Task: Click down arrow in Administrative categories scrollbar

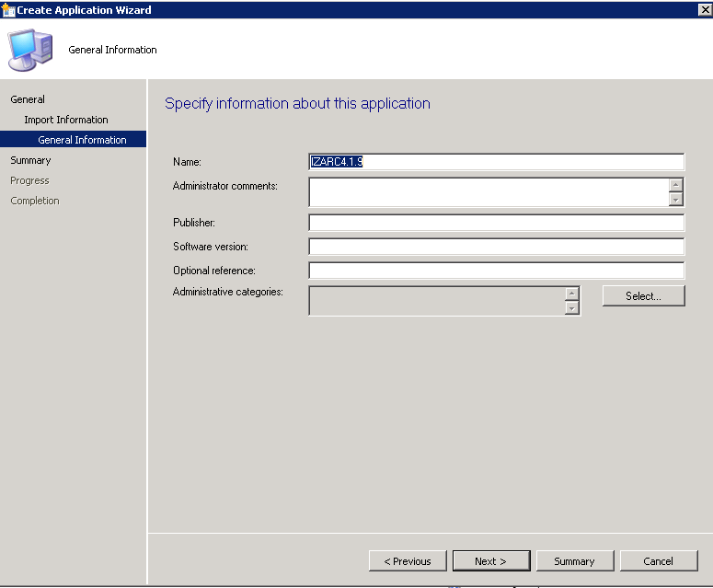Action: point(572,308)
